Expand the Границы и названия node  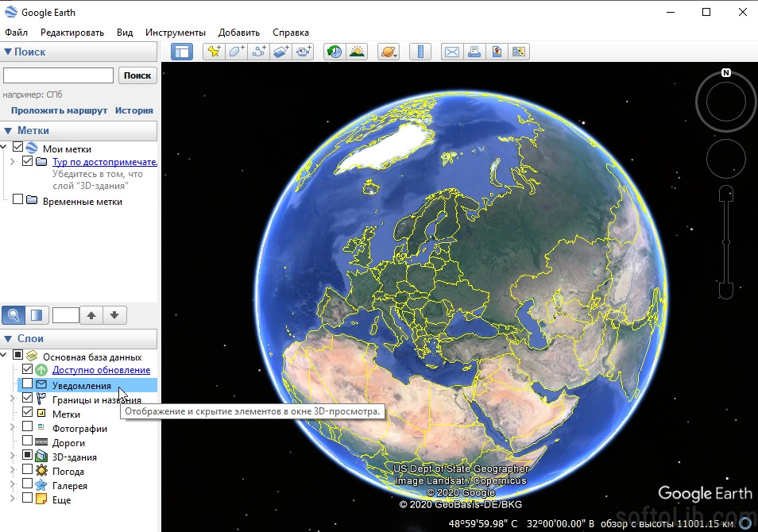click(13, 398)
